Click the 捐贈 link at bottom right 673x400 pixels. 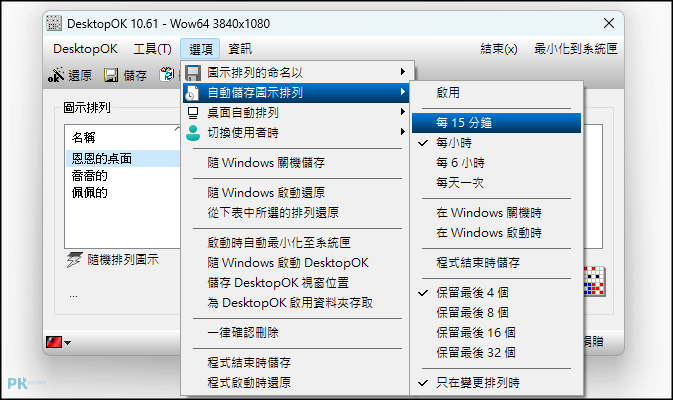[594, 342]
